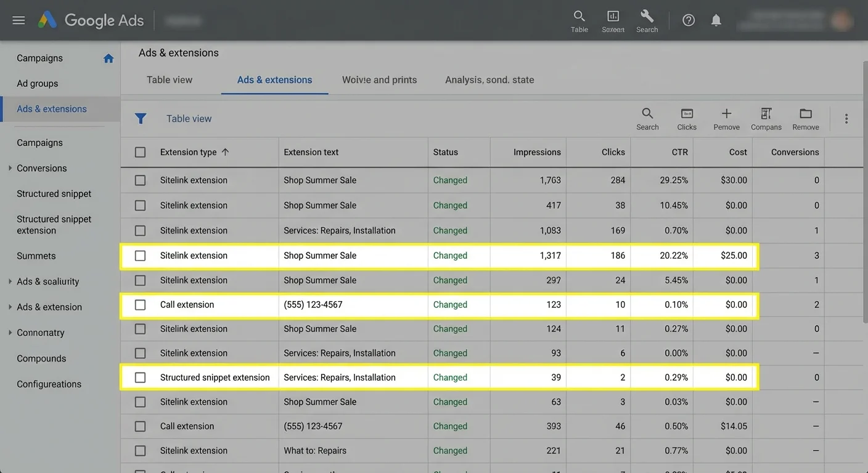Click the sort arrow beside Extension type

click(225, 152)
